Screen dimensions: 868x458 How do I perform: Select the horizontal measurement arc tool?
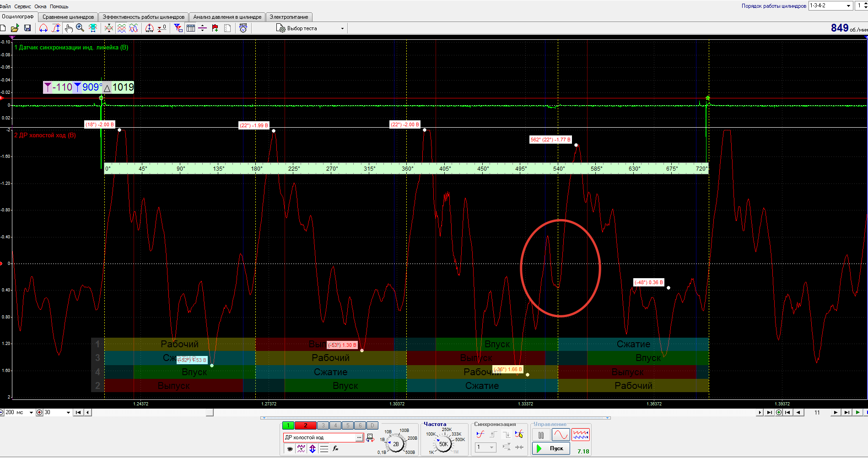tap(43, 28)
